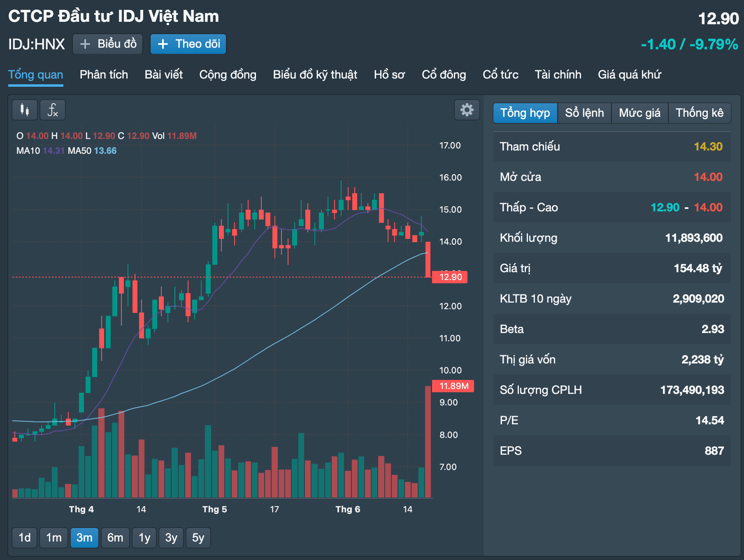Switch to the Tổng quan tab
Viewport: 744px width, 560px height.
click(x=36, y=75)
